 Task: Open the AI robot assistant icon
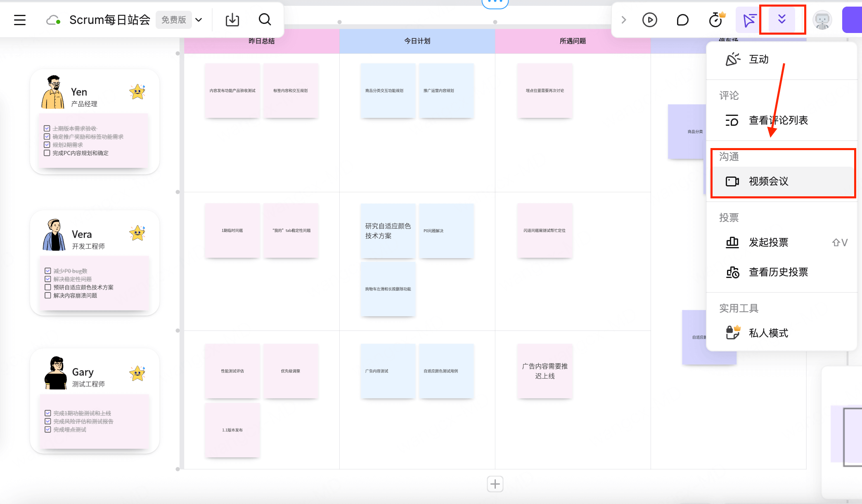coord(822,19)
